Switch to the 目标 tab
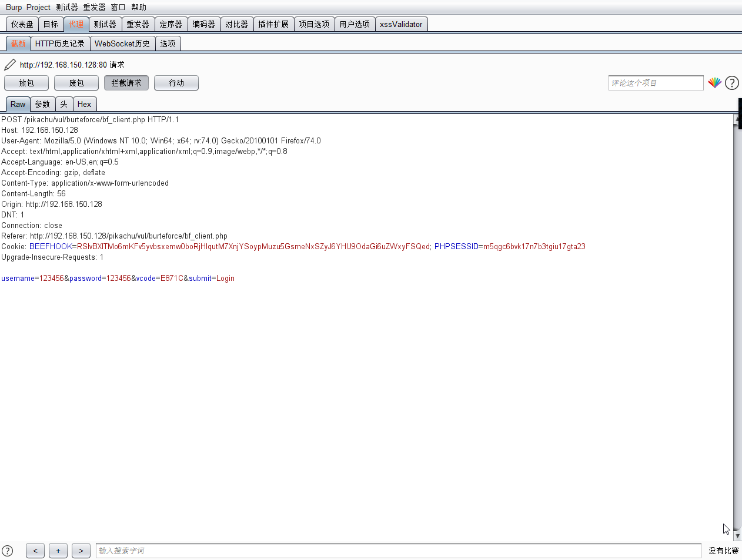The image size is (742, 560). point(51,24)
